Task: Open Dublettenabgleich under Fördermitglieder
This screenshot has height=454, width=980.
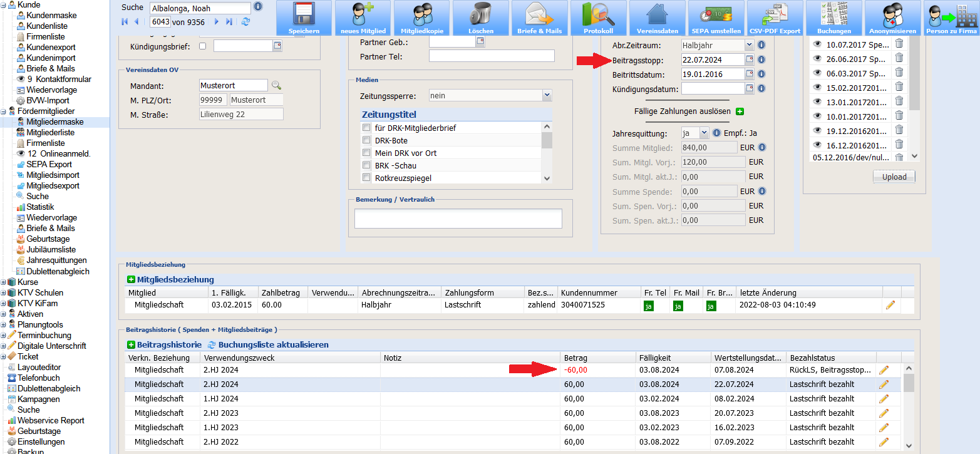Action: click(58, 271)
